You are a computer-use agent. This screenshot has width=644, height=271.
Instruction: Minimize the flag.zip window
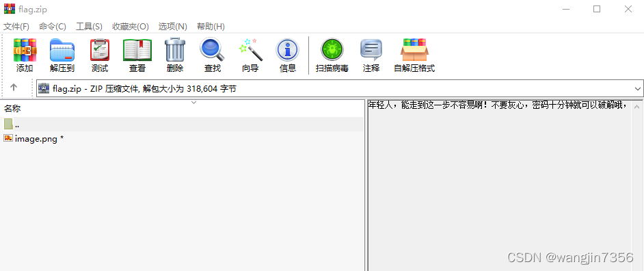click(x=565, y=9)
